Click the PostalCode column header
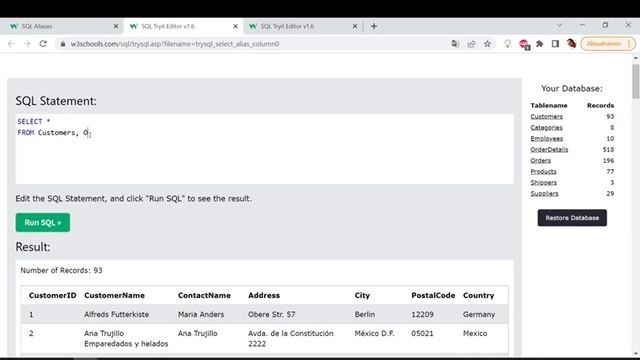 [x=433, y=296]
